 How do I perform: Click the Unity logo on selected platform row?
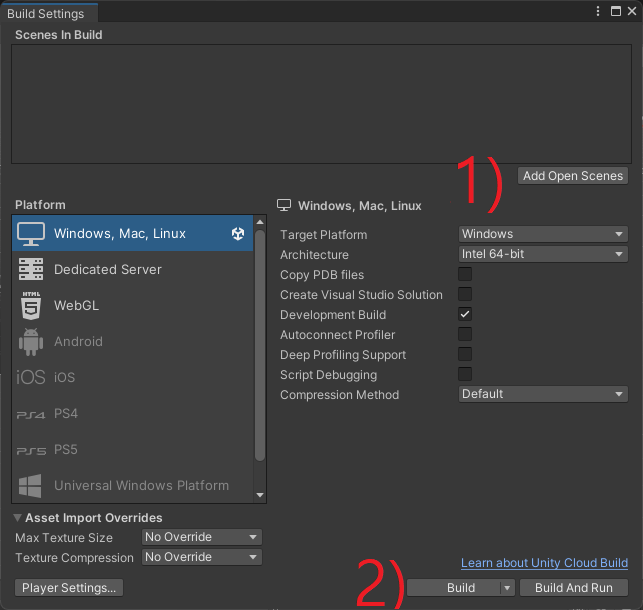coord(238,234)
